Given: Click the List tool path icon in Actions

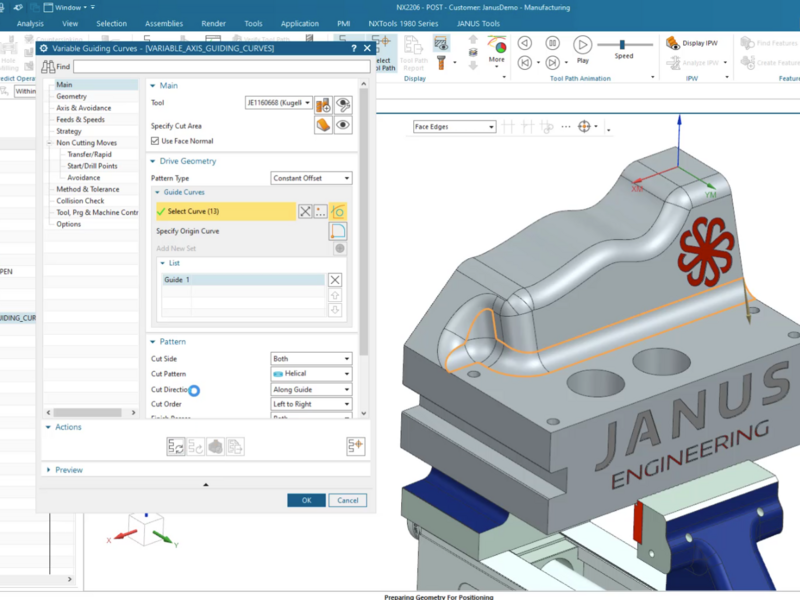Looking at the screenshot, I should (235, 446).
